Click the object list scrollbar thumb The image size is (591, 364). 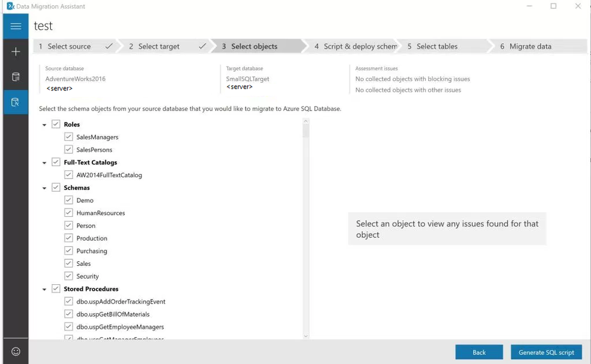[x=306, y=131]
